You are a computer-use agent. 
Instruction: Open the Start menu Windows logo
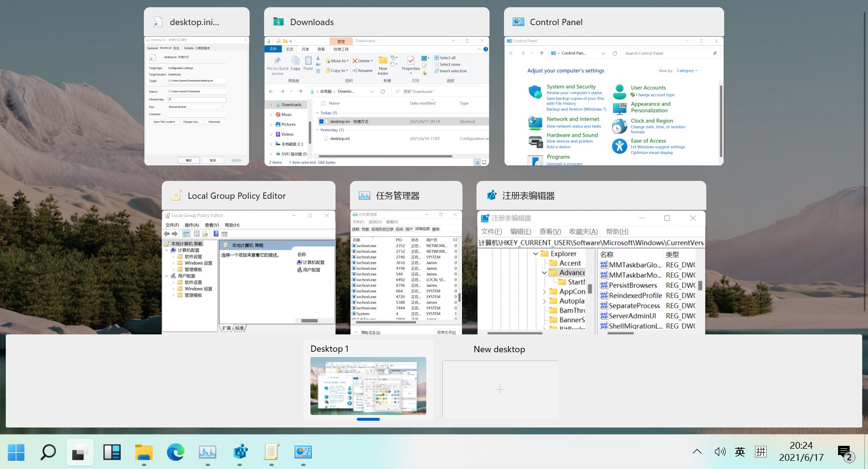click(16, 452)
